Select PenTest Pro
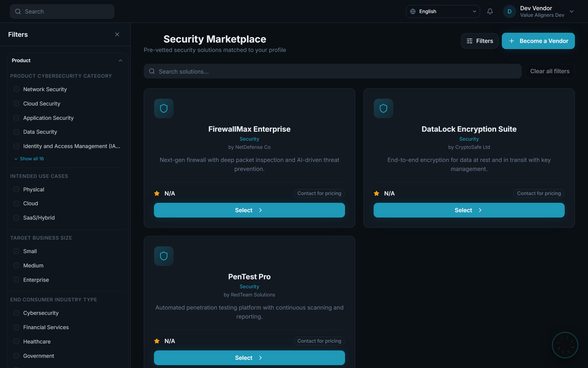This screenshot has height=368, width=588. 249,358
